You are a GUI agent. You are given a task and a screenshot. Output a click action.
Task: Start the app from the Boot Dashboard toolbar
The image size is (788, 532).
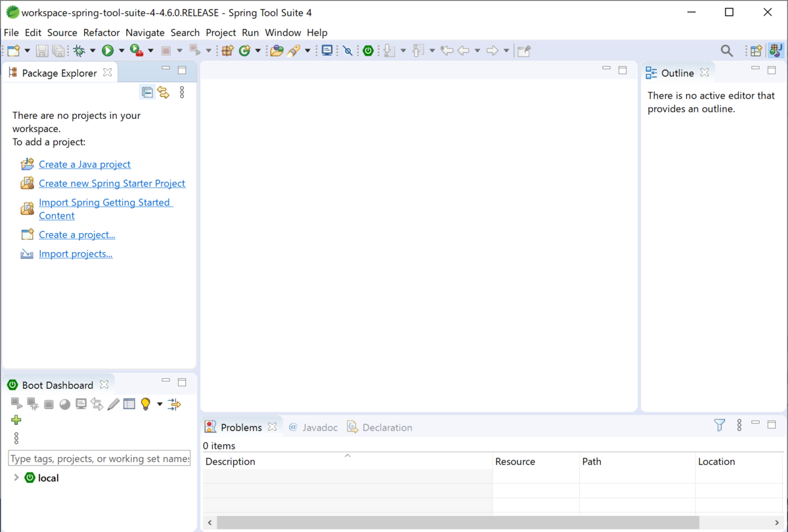tap(16, 404)
